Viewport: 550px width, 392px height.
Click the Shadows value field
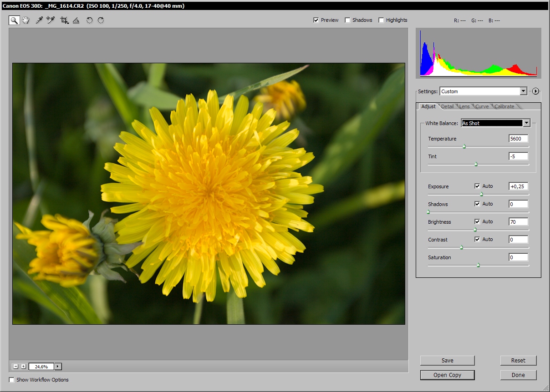pos(518,204)
